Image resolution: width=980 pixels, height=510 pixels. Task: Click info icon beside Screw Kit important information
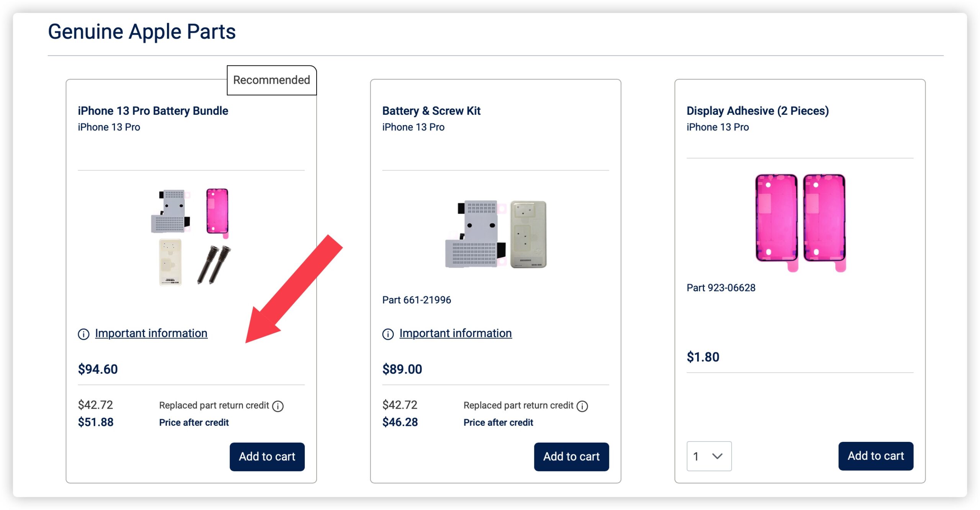(x=388, y=334)
